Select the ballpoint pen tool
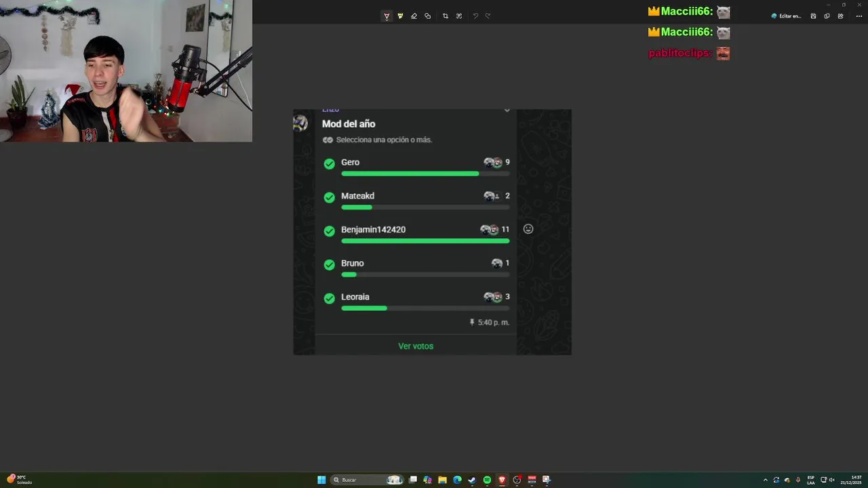 (387, 16)
